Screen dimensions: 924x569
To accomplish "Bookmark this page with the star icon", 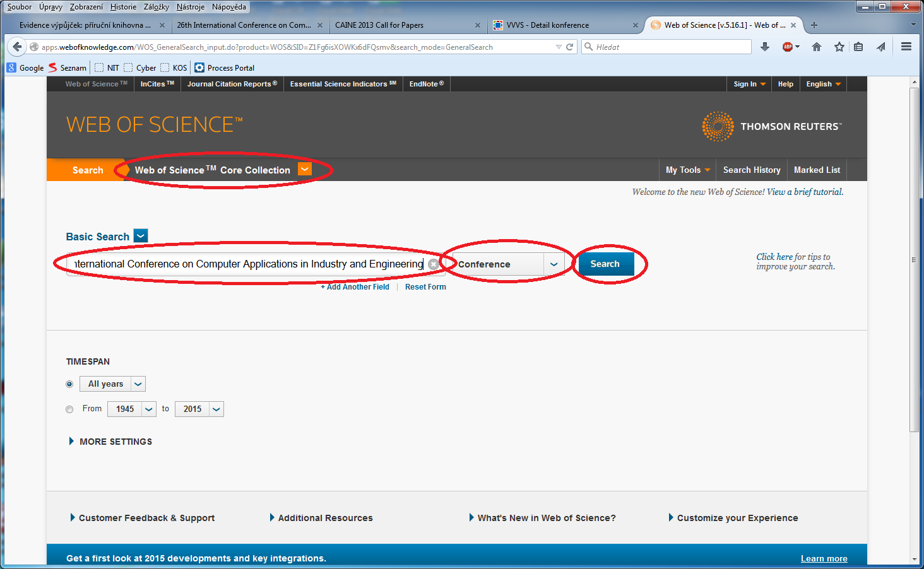I will tap(839, 47).
